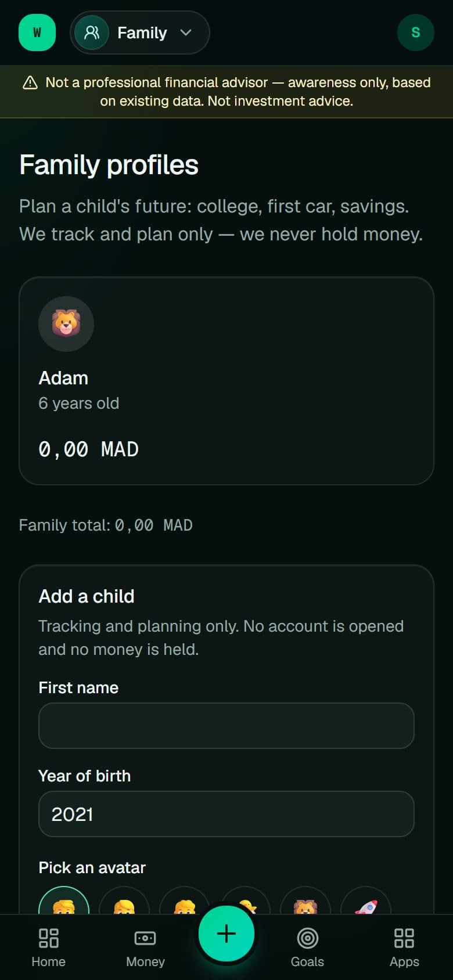Screen dimensions: 453x980
Task: Tap the green plus add button
Action: tap(227, 934)
